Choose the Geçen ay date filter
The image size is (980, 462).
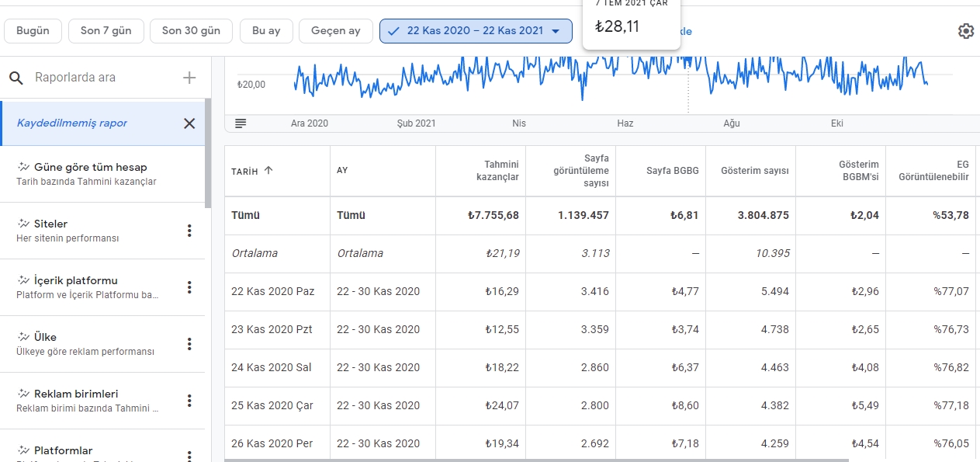click(336, 31)
